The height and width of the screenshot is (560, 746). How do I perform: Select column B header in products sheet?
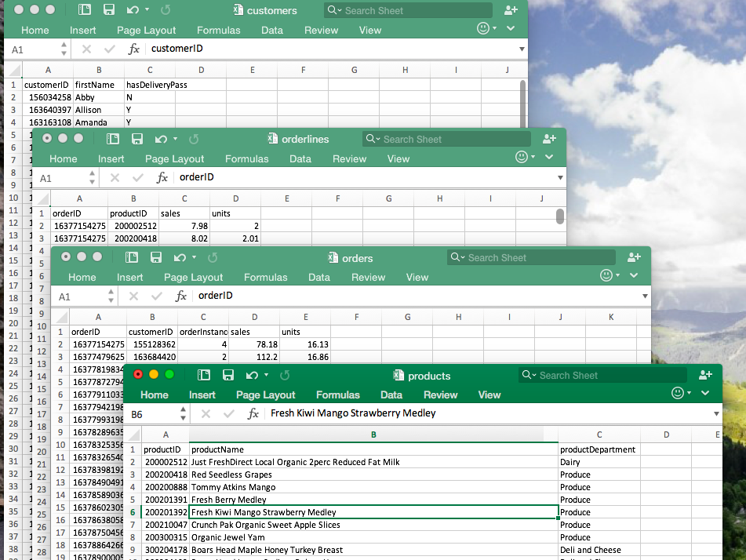[373, 435]
